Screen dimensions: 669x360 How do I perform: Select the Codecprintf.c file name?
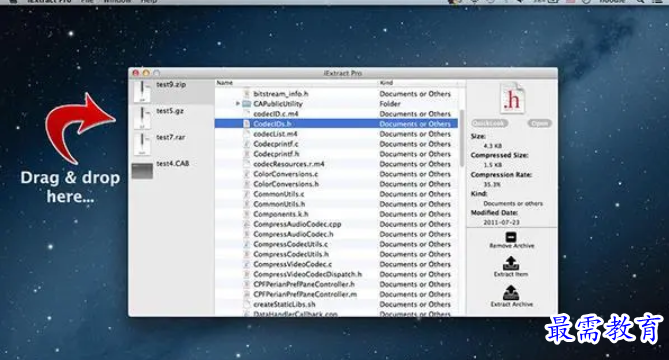point(276,144)
